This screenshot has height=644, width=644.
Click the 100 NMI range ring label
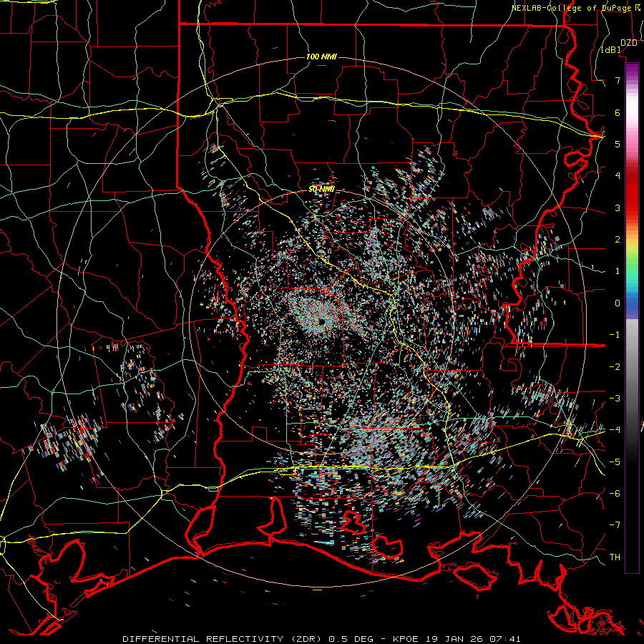coord(321,57)
